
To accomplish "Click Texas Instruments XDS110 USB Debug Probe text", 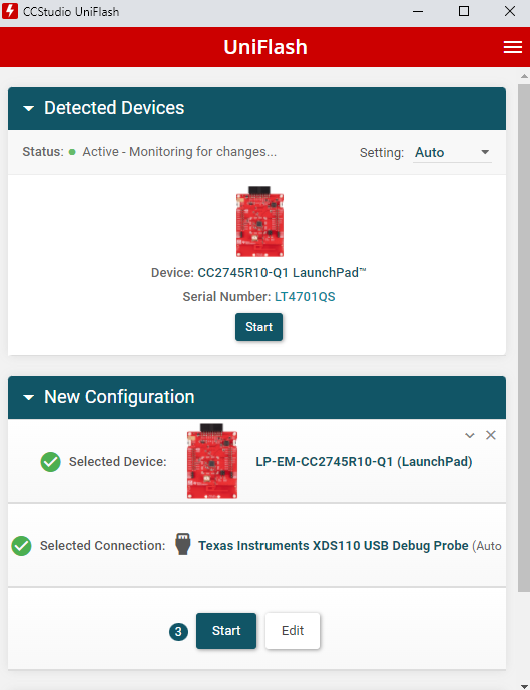I will (x=333, y=546).
